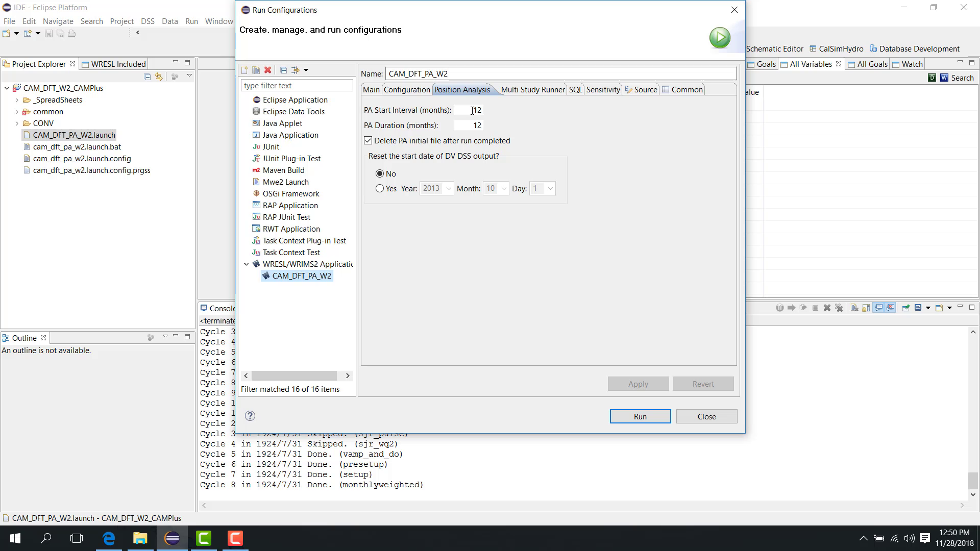Open the Display Selected Console dropdown arrow
The height and width of the screenshot is (551, 980).
[928, 308]
